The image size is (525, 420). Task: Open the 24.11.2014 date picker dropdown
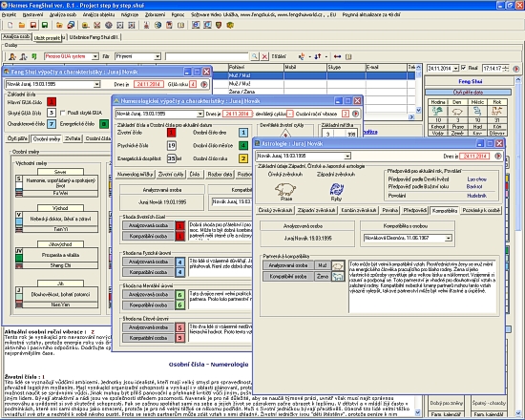click(x=455, y=69)
